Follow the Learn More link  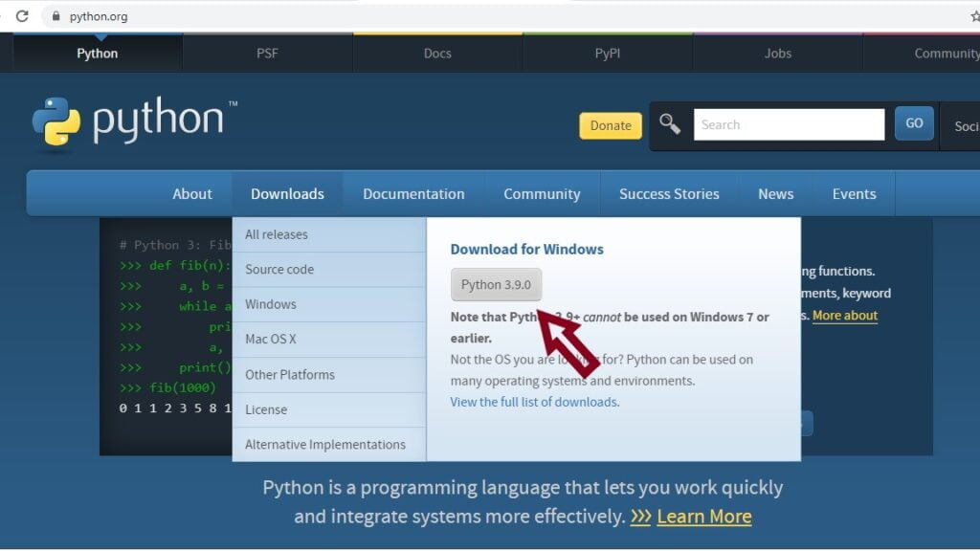(x=703, y=516)
